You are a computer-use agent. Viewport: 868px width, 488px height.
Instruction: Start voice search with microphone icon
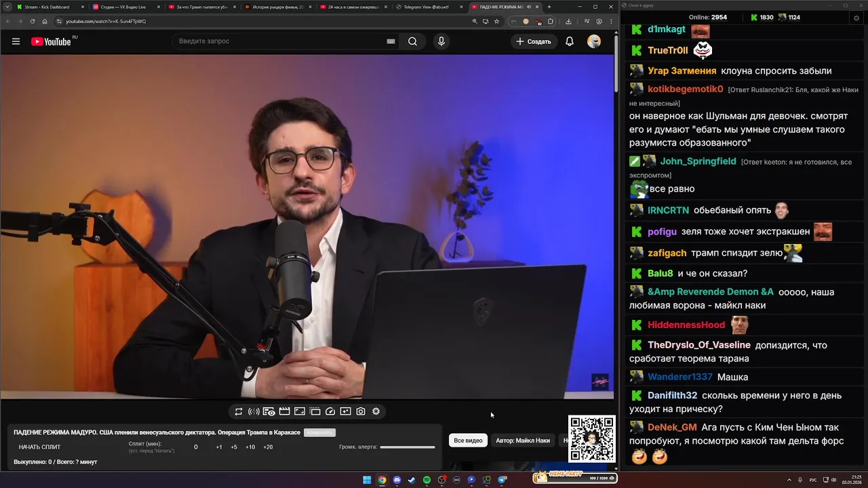pyautogui.click(x=441, y=41)
